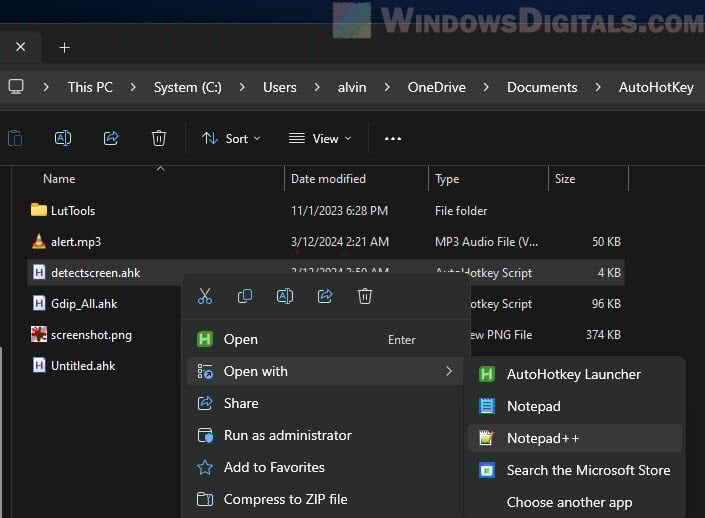The image size is (705, 518).
Task: Click the Rename icon in the toolbar
Action: point(63,138)
